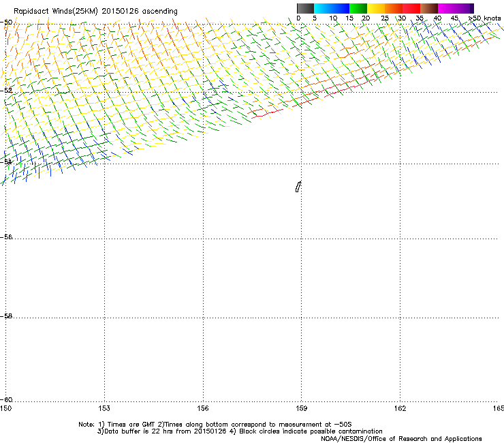Click the '-56' latitude axis label
The height and width of the screenshot is (443, 504).
(x=6, y=237)
